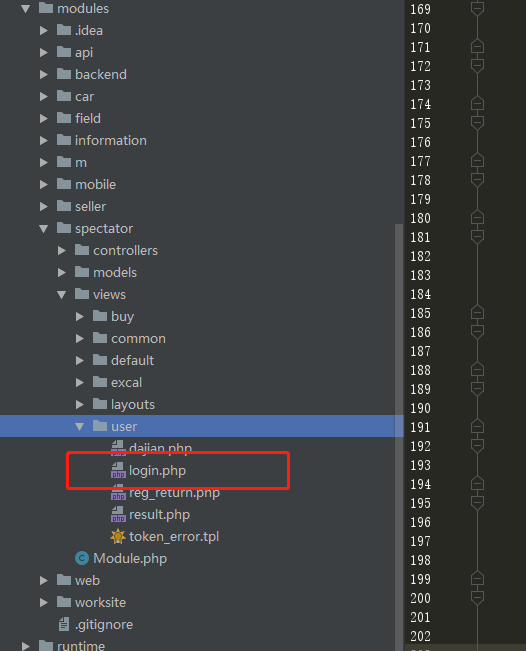Collapse the spectator folder
This screenshot has height=651, width=526.
pyautogui.click(x=44, y=228)
